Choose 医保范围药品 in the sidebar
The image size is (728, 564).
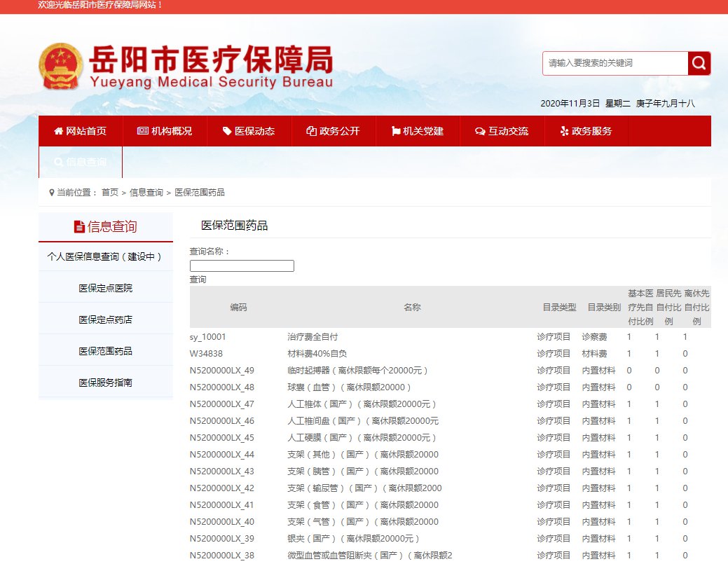tap(105, 351)
